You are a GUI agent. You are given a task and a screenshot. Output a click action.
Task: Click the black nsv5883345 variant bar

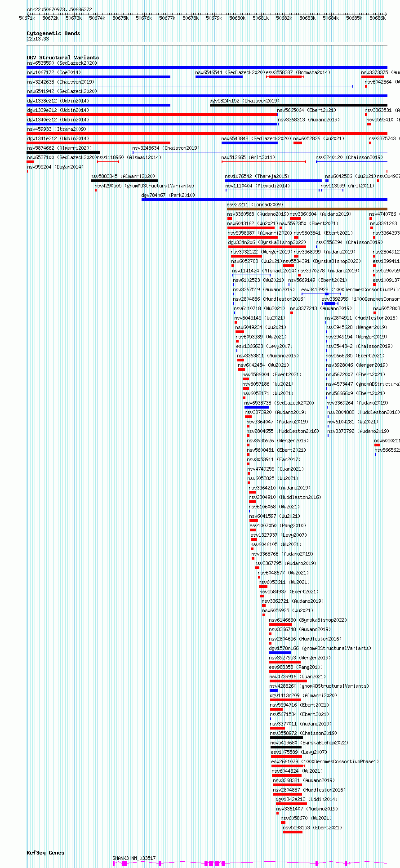pos(124,181)
